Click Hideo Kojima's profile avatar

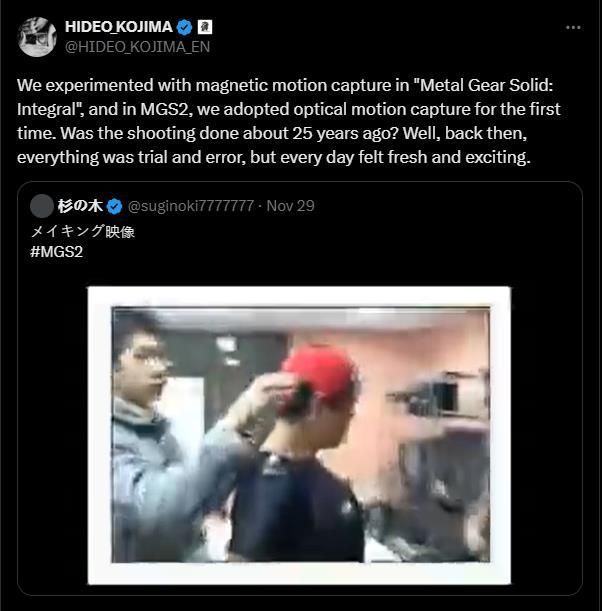pos(36,36)
